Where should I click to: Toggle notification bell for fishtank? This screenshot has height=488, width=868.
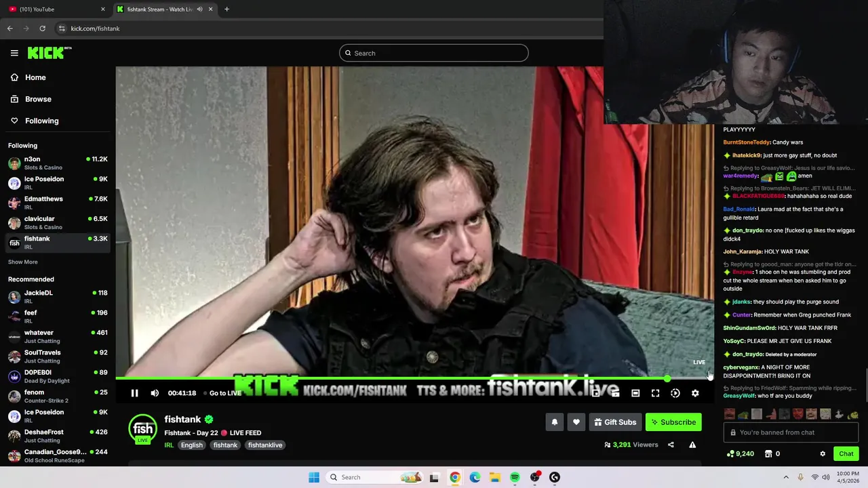point(554,422)
